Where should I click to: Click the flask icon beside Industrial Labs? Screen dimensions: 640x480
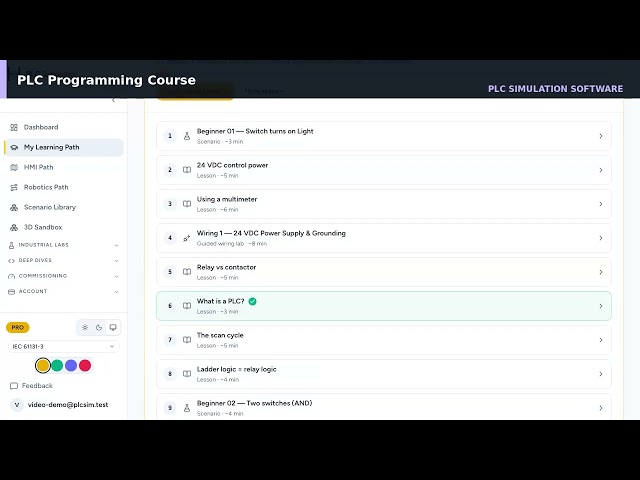click(11, 245)
